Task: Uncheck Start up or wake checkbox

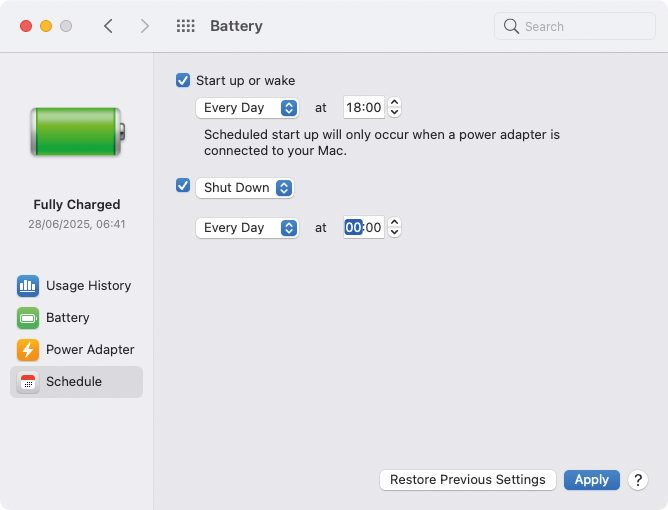Action: click(x=183, y=80)
